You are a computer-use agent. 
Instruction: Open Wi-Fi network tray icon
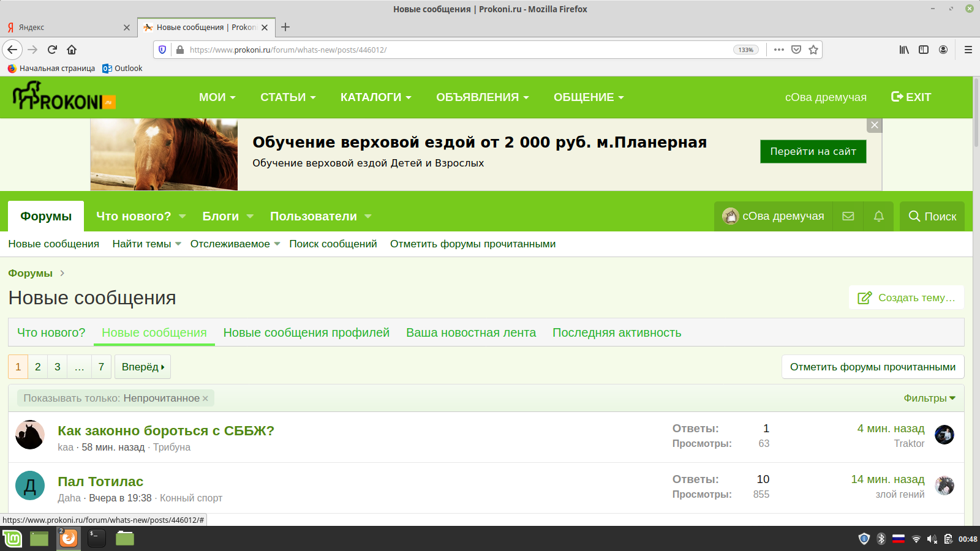tap(916, 539)
